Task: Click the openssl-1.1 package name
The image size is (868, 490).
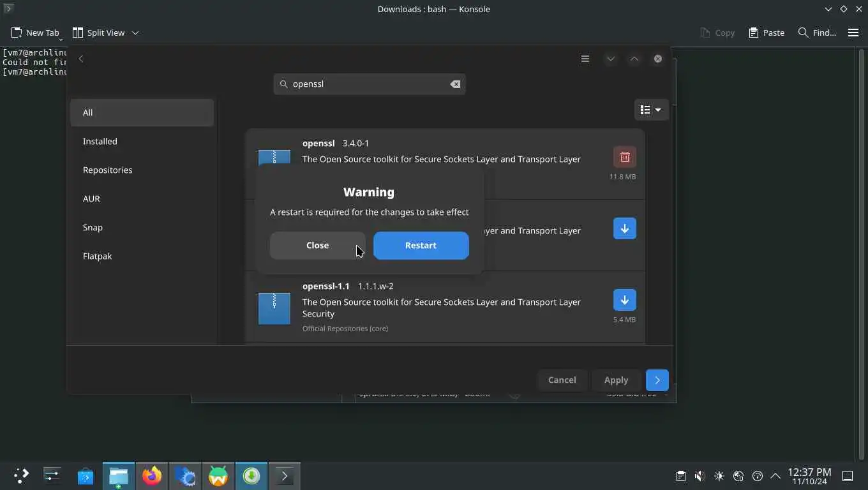Action: pos(326,286)
